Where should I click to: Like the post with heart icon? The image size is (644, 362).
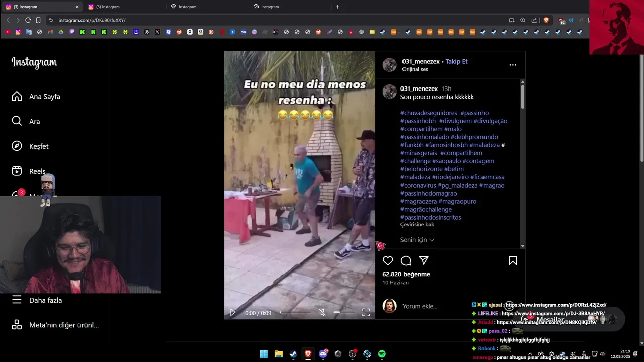click(x=388, y=260)
